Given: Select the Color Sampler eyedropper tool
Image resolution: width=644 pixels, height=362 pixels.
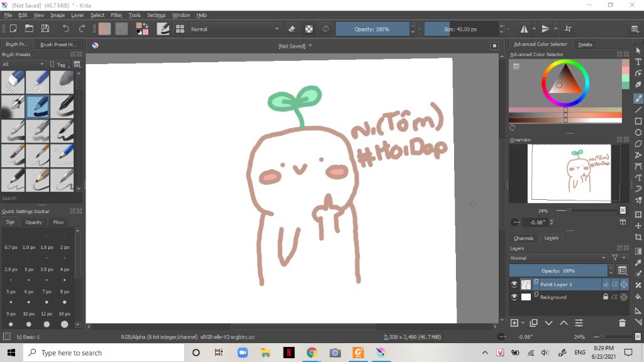Looking at the screenshot, I should 638,262.
